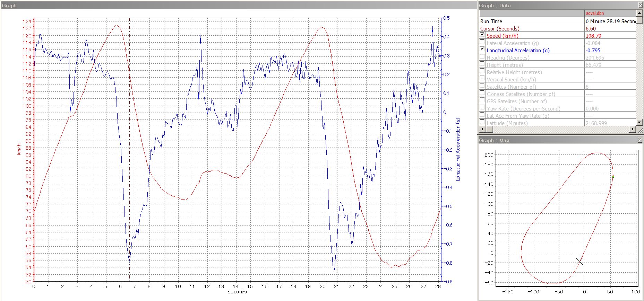Show Yaw Rate (Degrees per Second) channel

[482, 107]
